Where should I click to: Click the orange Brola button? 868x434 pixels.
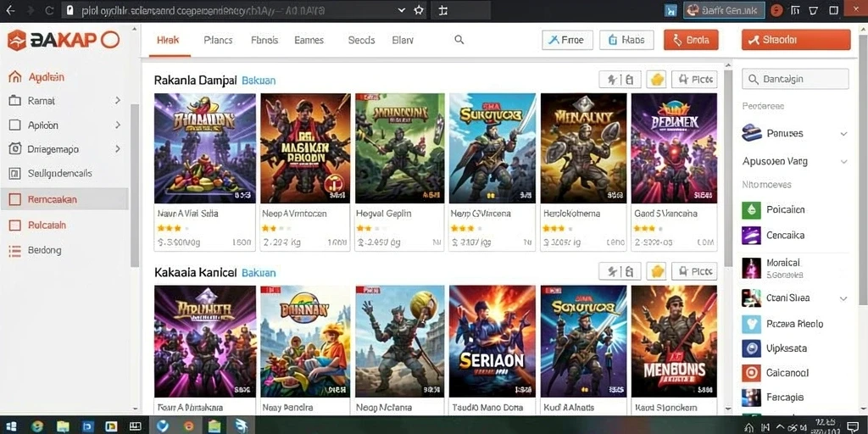point(691,40)
